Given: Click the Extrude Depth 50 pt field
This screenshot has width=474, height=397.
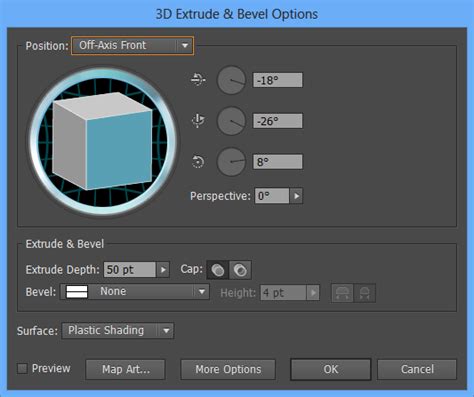Looking at the screenshot, I should pyautogui.click(x=130, y=270).
